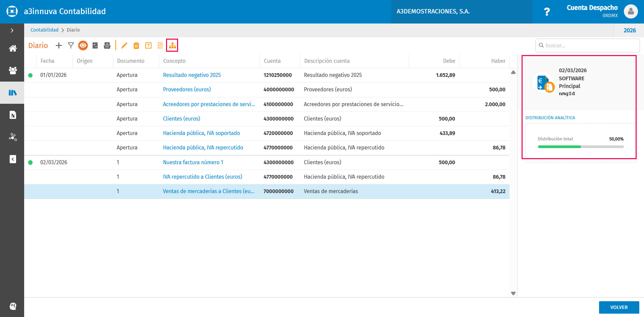The image size is (644, 317).
Task: Open the document sidebar icon below books
Action: [12, 115]
